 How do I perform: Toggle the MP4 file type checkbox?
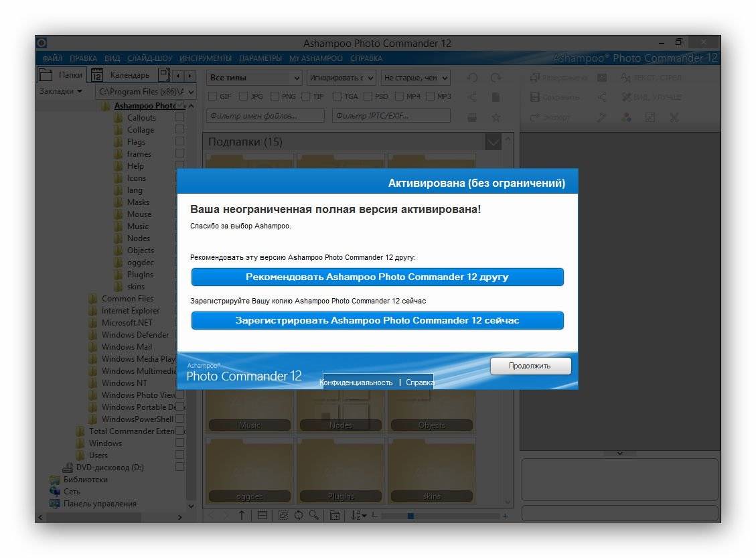point(399,96)
